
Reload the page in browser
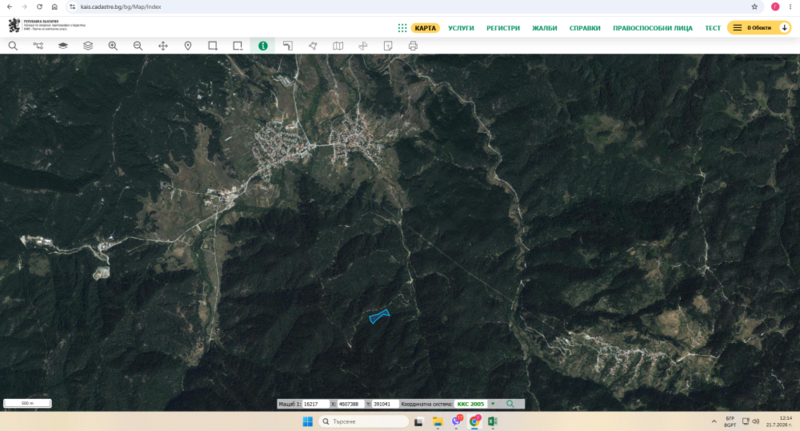point(39,7)
